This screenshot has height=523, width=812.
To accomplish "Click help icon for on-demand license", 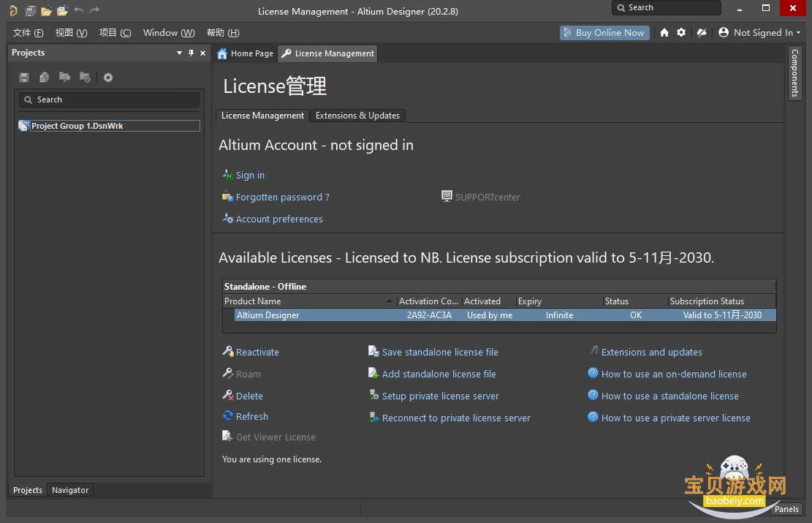I will tap(593, 372).
